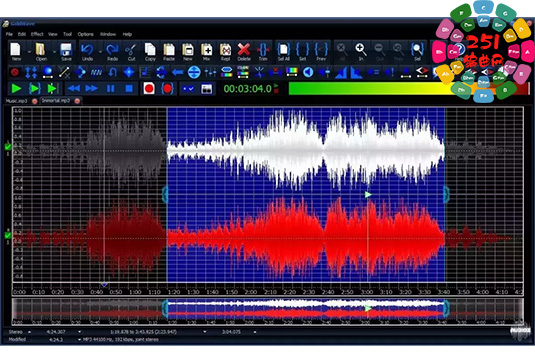Replace the selection with the Repl icon
Image resolution: width=535 pixels, height=363 pixels.
click(225, 52)
